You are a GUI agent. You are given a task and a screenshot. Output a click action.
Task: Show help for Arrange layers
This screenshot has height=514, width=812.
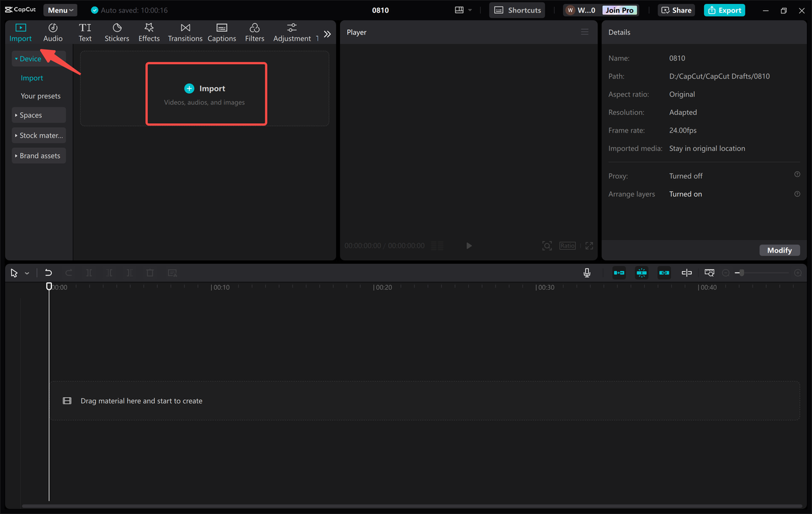[797, 194]
